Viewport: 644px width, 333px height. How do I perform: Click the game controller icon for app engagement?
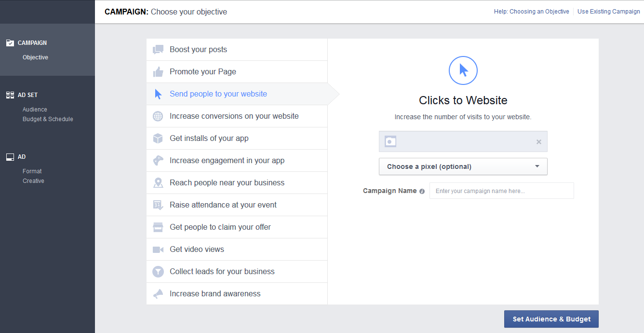tap(158, 161)
